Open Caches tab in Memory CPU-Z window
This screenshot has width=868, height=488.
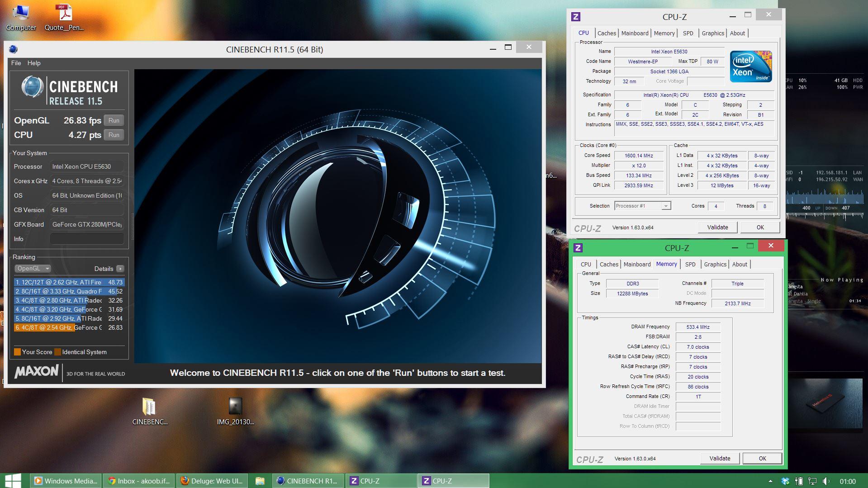(609, 264)
